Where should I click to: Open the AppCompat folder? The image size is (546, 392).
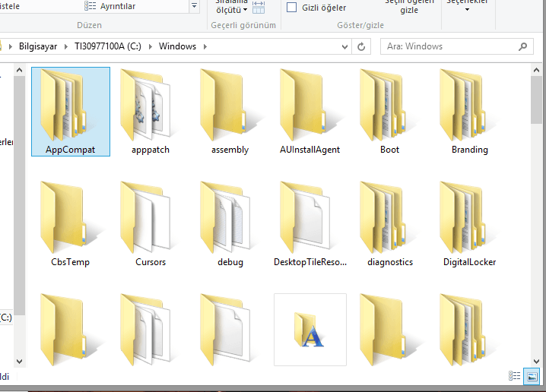(70, 110)
